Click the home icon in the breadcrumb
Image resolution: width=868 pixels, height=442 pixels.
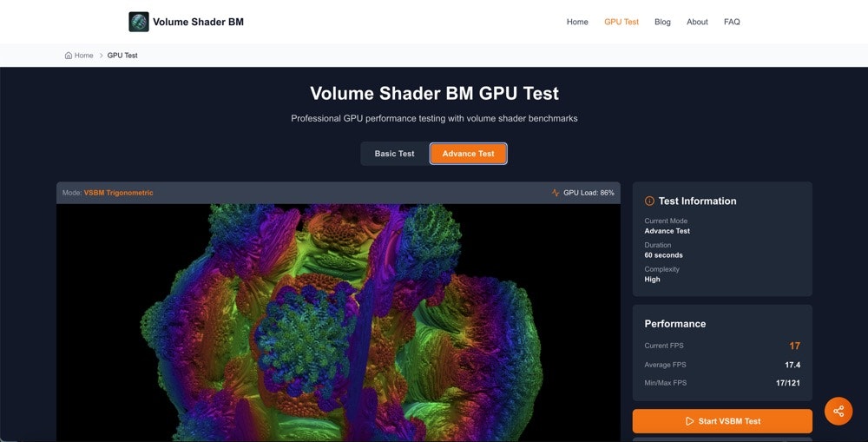click(x=69, y=56)
